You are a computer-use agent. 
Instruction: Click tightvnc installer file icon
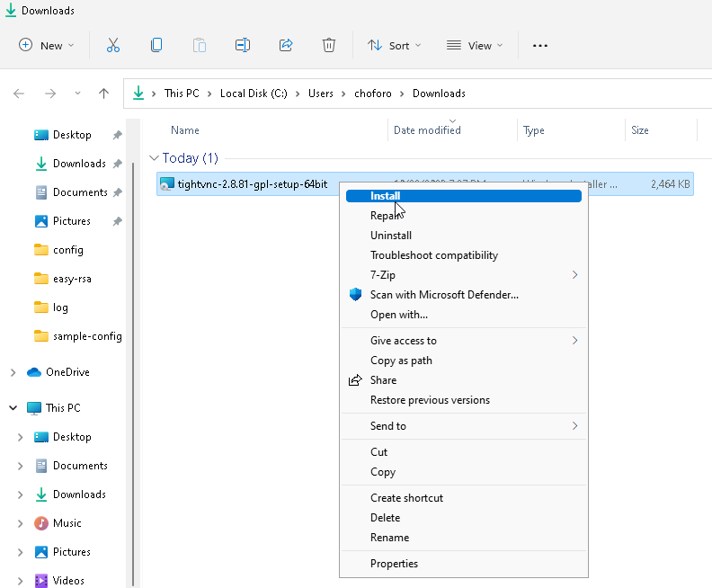pyautogui.click(x=167, y=184)
